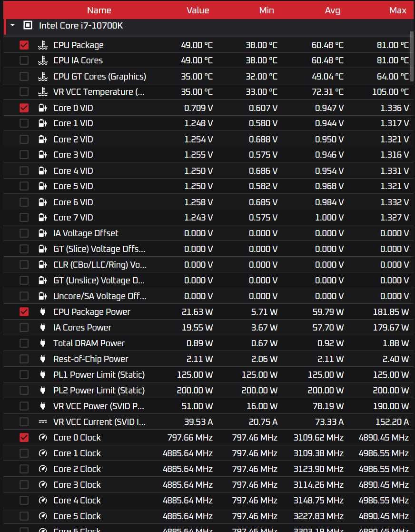
Task: Sort by the Max column header
Action: (x=398, y=10)
